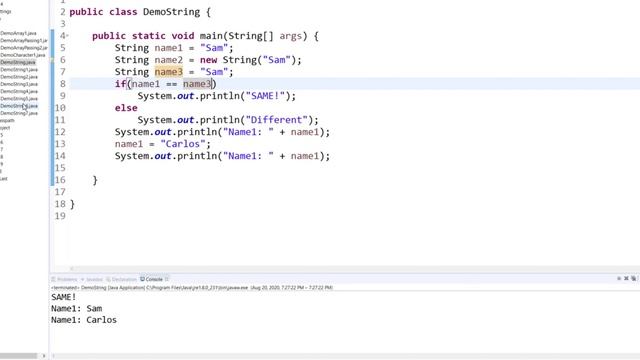
Task: Click Remove All Terminated Launches icon
Action: coord(634,278)
